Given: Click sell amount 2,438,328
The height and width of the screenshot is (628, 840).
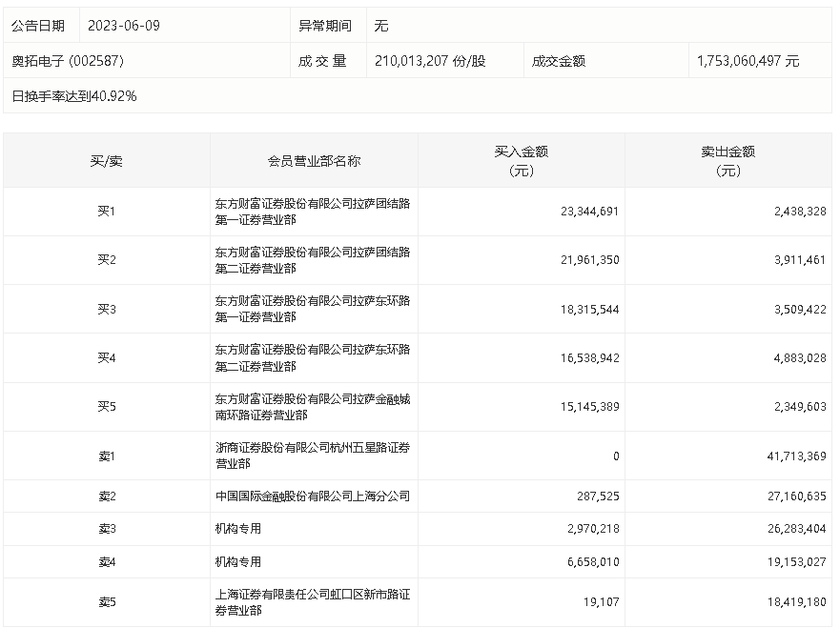Looking at the screenshot, I should (x=800, y=212).
